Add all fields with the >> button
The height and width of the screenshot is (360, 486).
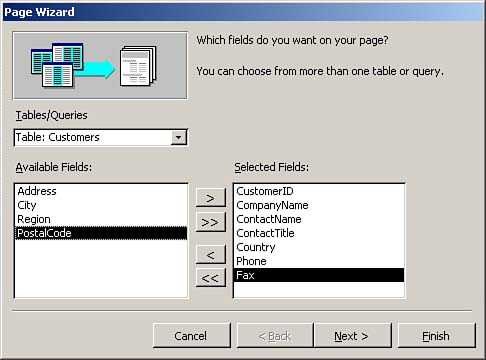coord(211,222)
